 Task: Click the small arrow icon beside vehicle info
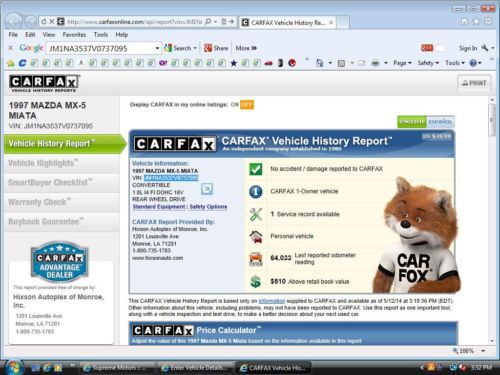[207, 189]
